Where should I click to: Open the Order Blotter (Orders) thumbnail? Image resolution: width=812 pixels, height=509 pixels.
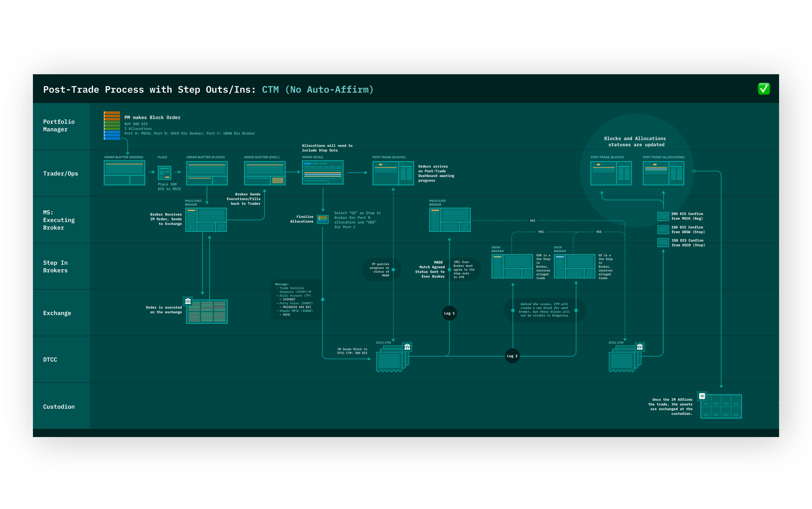point(125,173)
